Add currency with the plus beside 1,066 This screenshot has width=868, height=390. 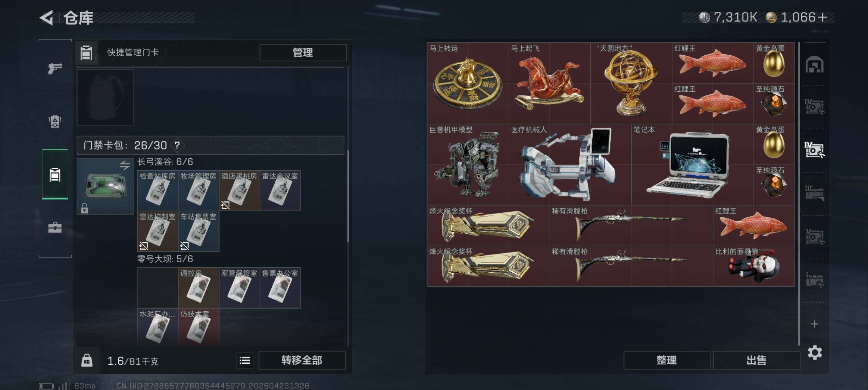click(822, 18)
